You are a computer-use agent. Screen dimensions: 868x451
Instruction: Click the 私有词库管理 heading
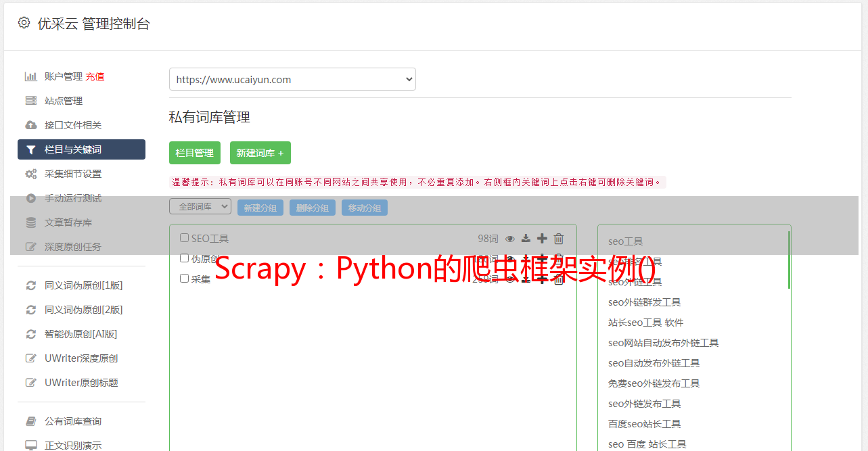tap(210, 117)
